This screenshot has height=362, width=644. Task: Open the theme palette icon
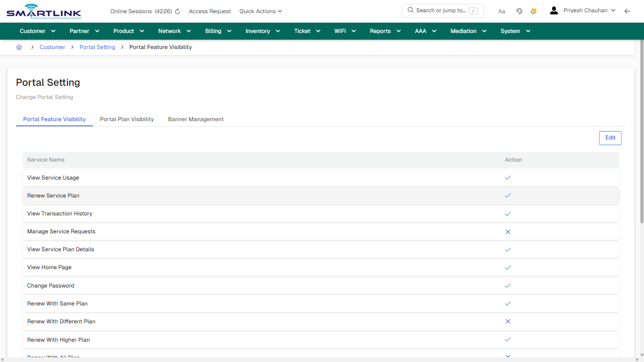pyautogui.click(x=519, y=10)
